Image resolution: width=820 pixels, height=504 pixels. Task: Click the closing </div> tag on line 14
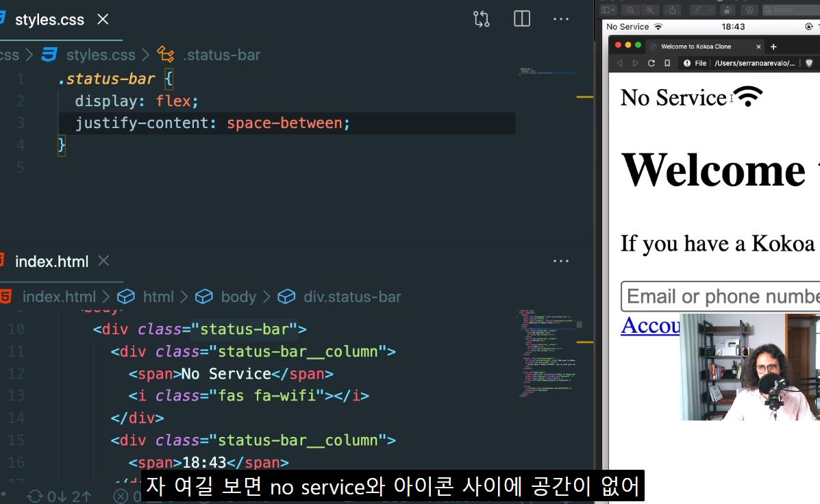click(137, 418)
